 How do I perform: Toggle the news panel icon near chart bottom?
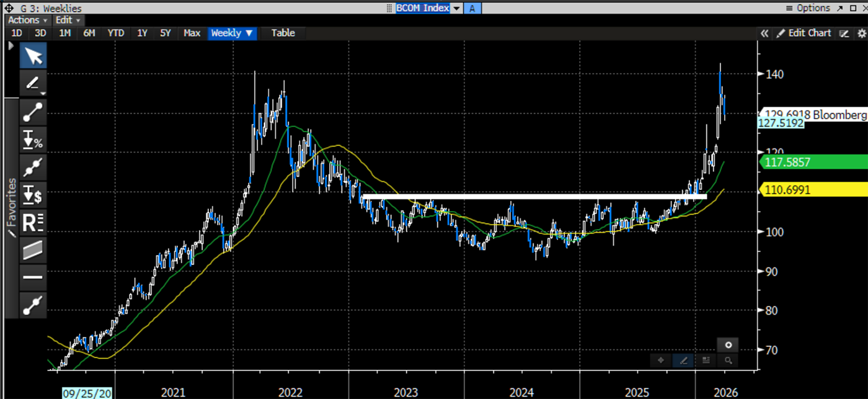pyautogui.click(x=706, y=360)
